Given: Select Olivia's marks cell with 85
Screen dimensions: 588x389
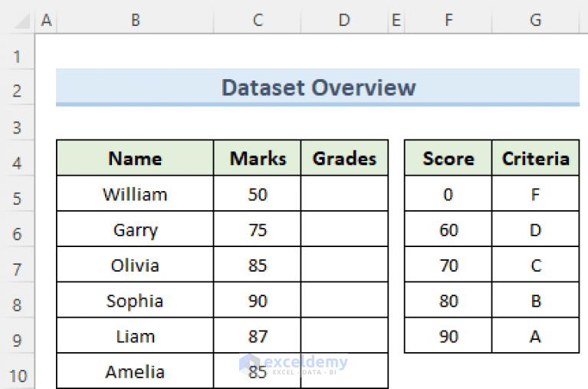Looking at the screenshot, I should pyautogui.click(x=258, y=265).
